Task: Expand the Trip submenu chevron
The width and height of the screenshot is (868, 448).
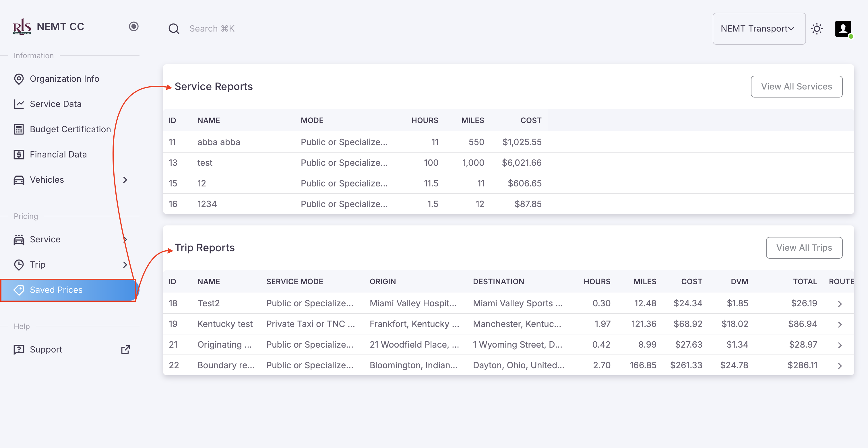Action: coord(125,264)
